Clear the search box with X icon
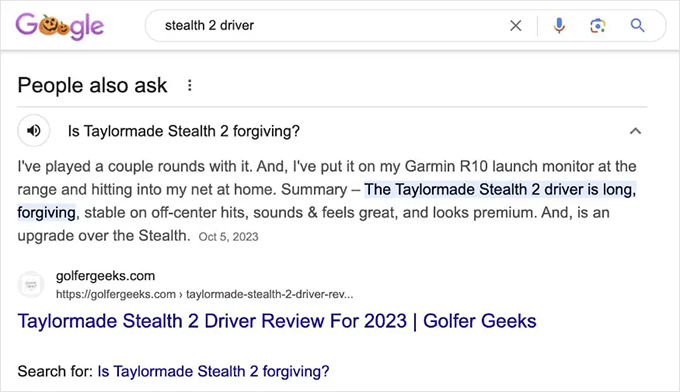Screen dimensions: 680x392 point(516,26)
